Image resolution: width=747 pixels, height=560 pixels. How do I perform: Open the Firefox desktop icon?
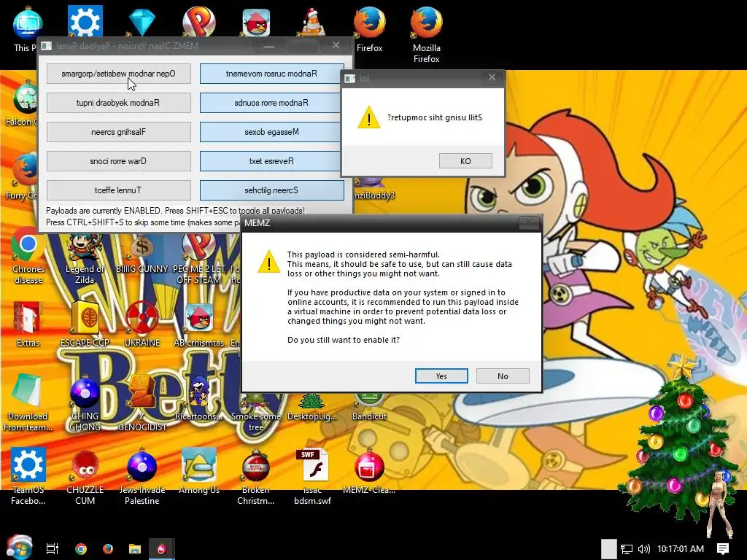(x=369, y=28)
